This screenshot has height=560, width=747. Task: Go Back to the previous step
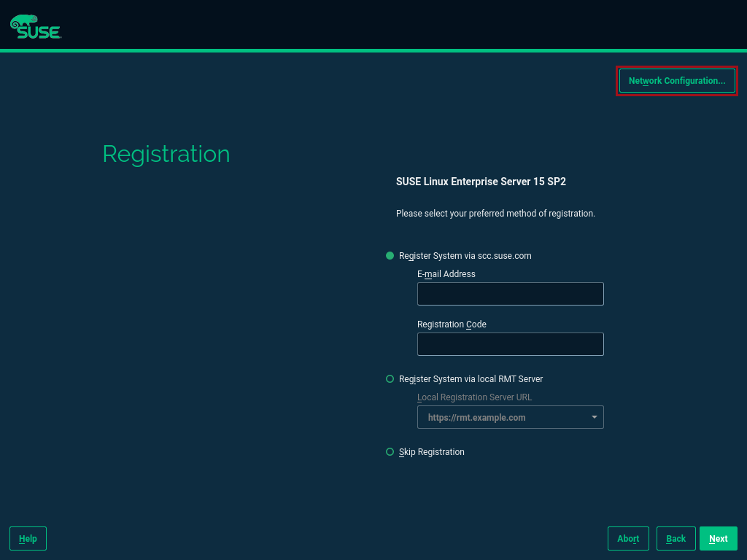point(676,538)
